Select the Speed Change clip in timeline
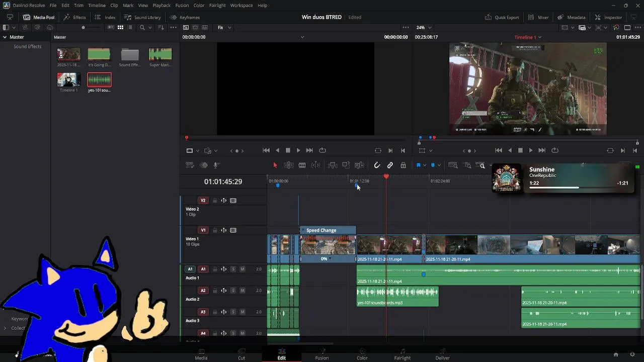This screenshot has height=362, width=644. 328,245
